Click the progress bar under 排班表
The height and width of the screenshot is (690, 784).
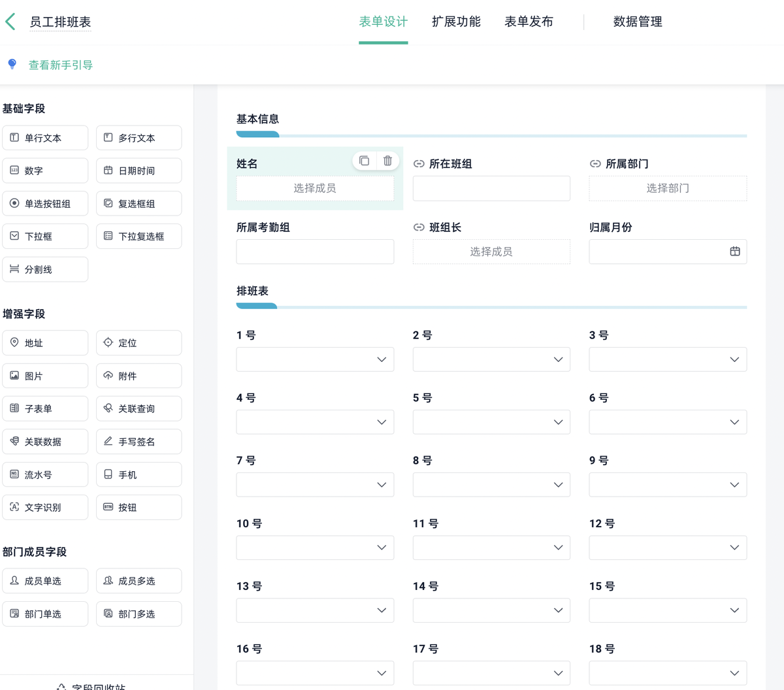click(x=491, y=307)
